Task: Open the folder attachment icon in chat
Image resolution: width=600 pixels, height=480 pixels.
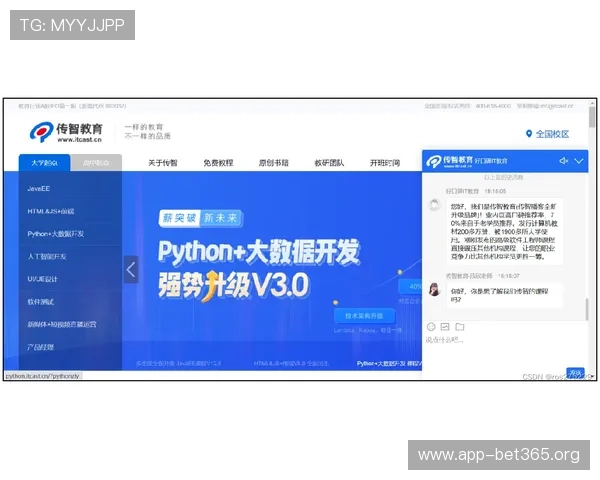Action: coord(460,327)
